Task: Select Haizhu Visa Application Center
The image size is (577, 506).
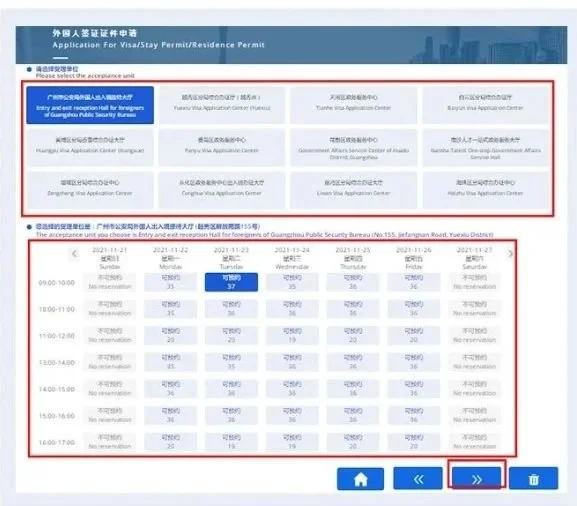Action: click(485, 190)
